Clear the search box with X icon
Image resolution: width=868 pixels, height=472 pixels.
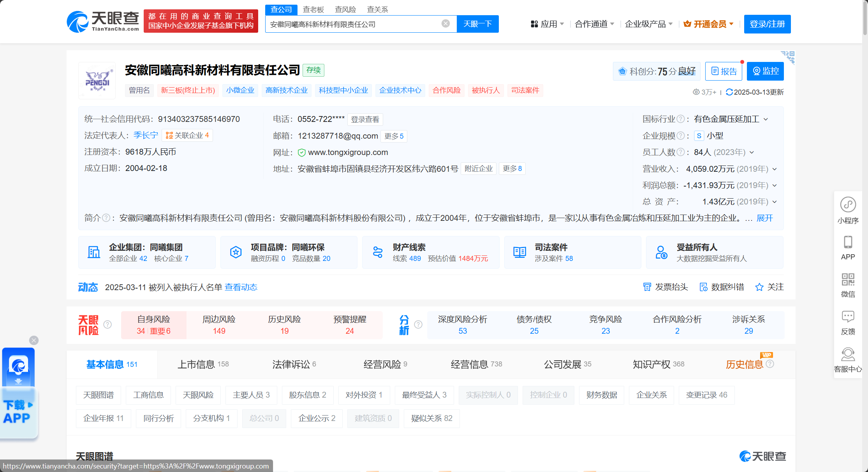click(445, 24)
